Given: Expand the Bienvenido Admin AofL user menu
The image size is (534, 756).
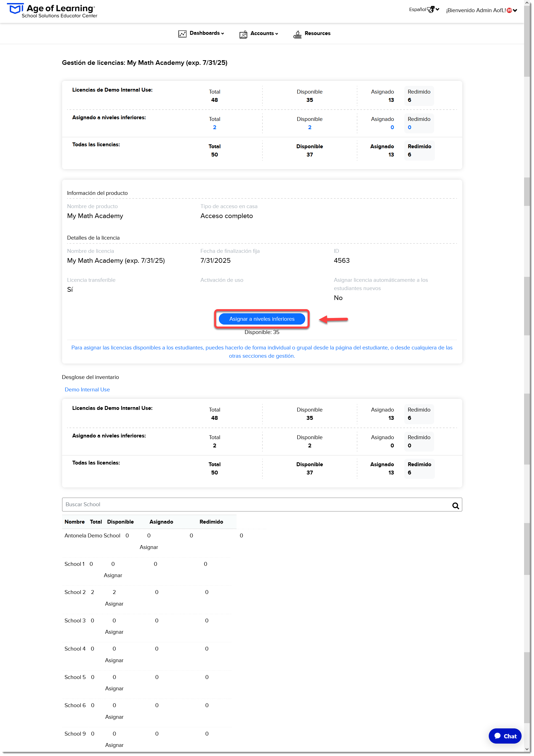Looking at the screenshot, I should point(481,10).
